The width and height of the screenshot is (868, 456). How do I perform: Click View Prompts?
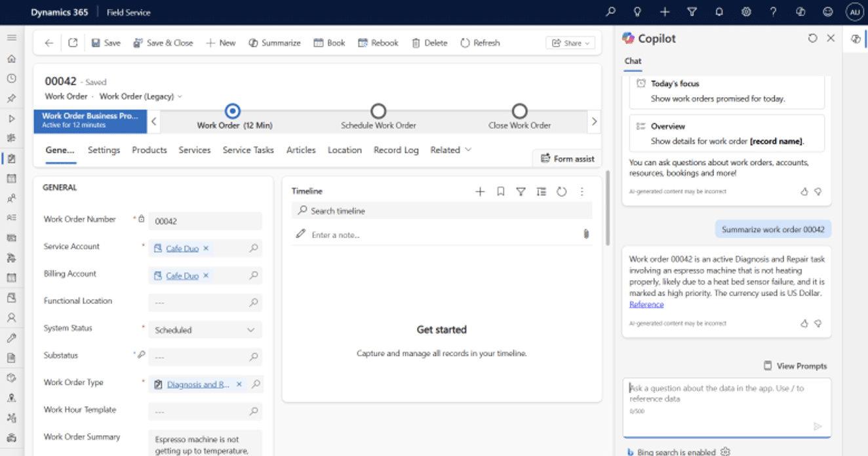point(795,366)
